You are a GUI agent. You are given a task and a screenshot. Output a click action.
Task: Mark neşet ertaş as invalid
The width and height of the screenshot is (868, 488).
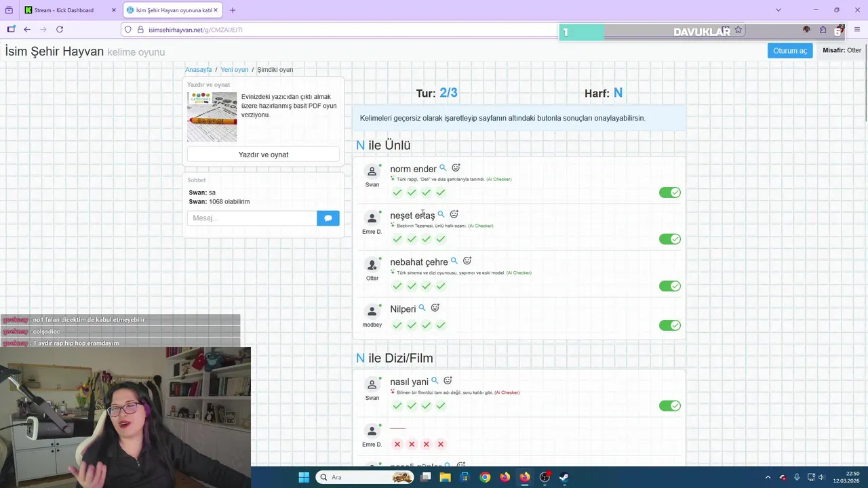(x=670, y=239)
